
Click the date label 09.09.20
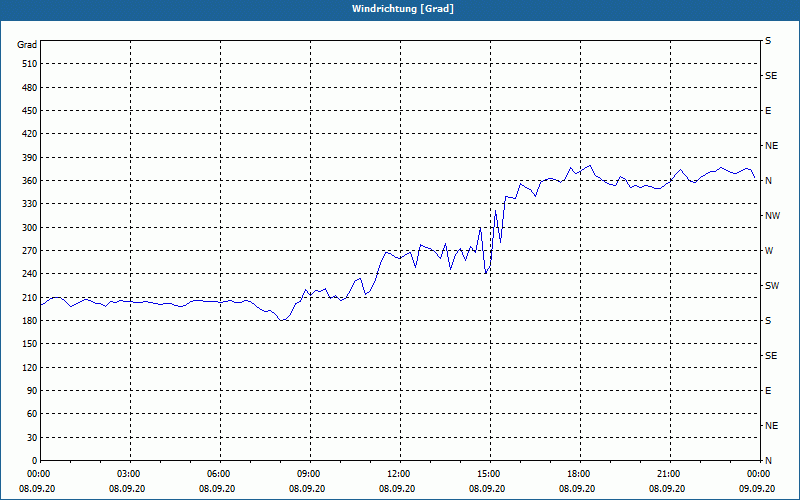click(757, 489)
